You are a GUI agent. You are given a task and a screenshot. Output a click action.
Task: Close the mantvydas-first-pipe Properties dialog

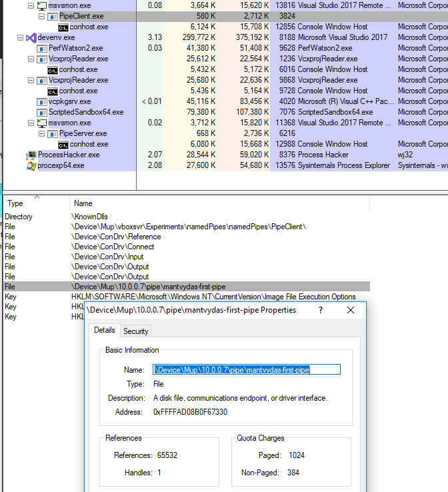[x=351, y=310]
